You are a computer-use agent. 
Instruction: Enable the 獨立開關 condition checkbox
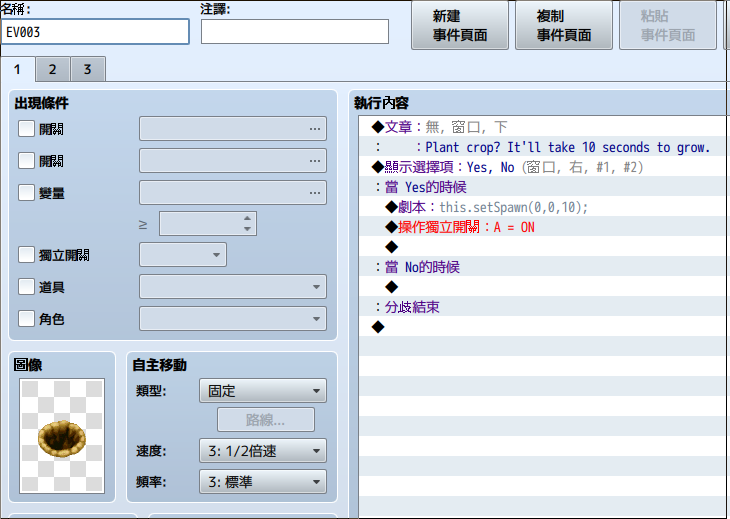coord(26,255)
